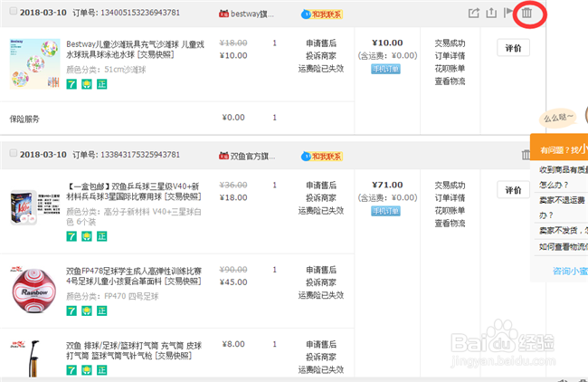The width and height of the screenshot is (588, 382).
Task: Open 双鱼 排球/足球/篮球打气筒 product title link
Action: pyautogui.click(x=134, y=350)
